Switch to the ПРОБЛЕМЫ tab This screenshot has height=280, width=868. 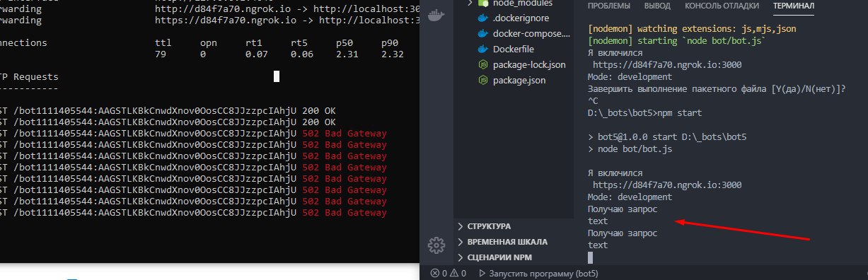pyautogui.click(x=610, y=6)
